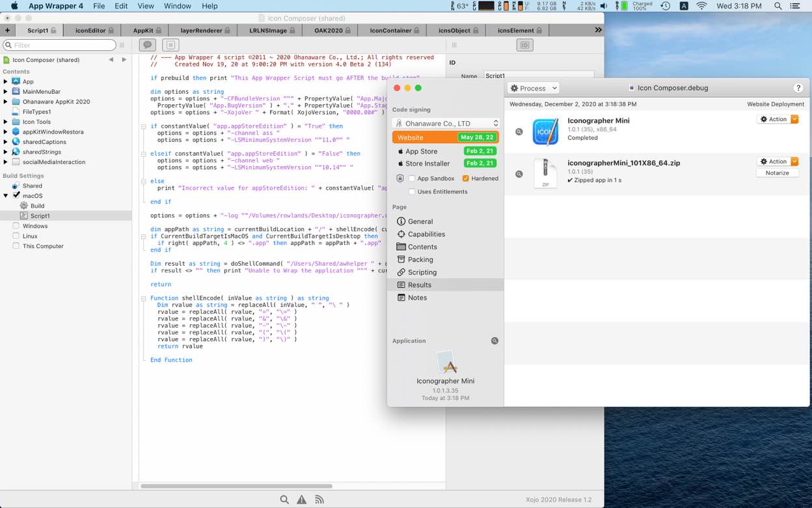Open App Wrapper help with question mark button
The height and width of the screenshot is (508, 812).
pyautogui.click(x=798, y=88)
